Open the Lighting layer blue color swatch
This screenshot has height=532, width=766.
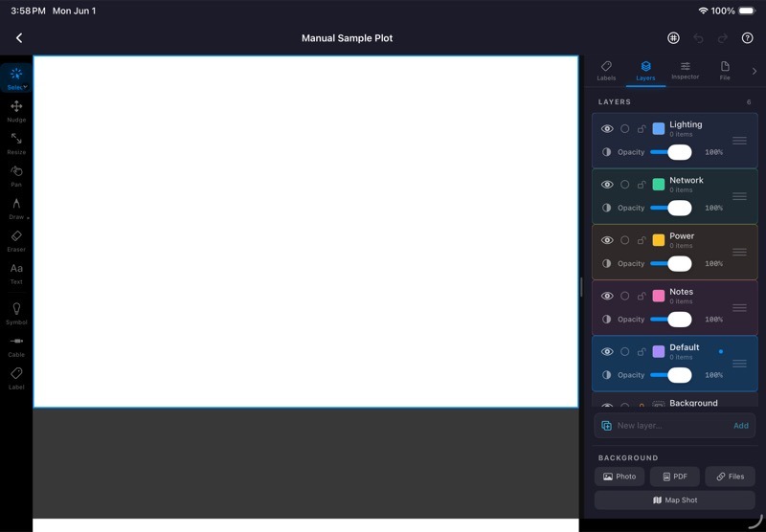(x=659, y=129)
